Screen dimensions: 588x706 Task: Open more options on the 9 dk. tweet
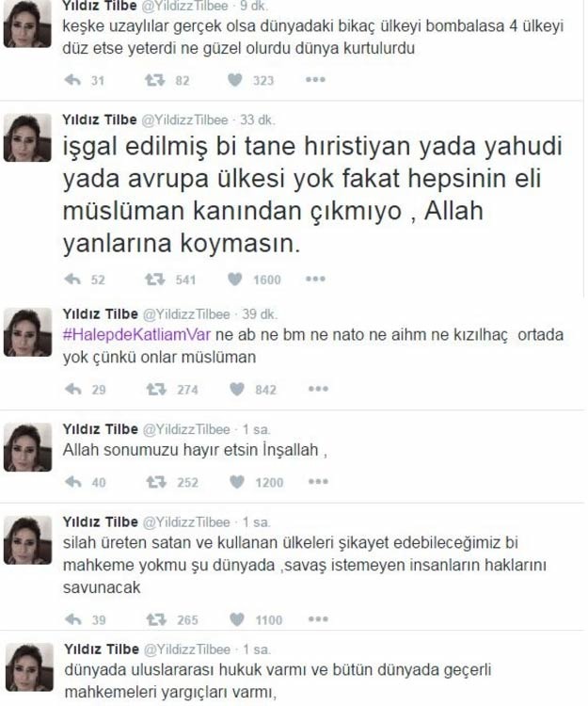point(315,80)
